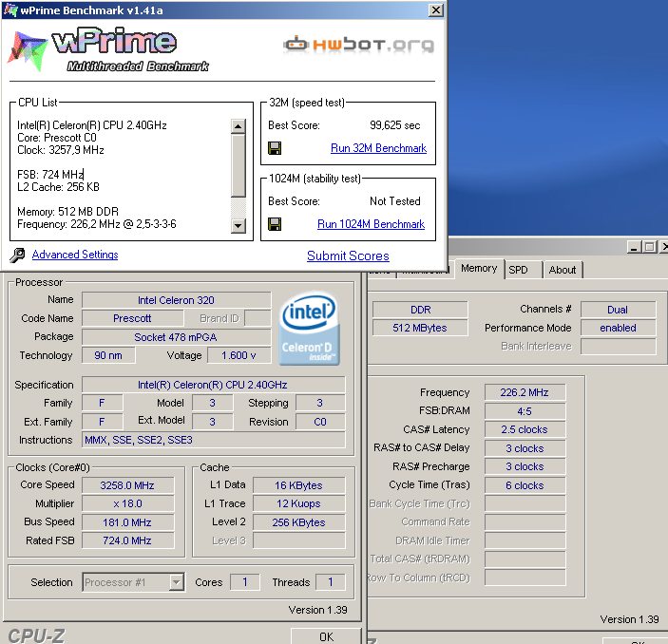Click the Name field 'Intel Celeron 320'
This screenshot has width=668, height=644.
click(x=176, y=300)
